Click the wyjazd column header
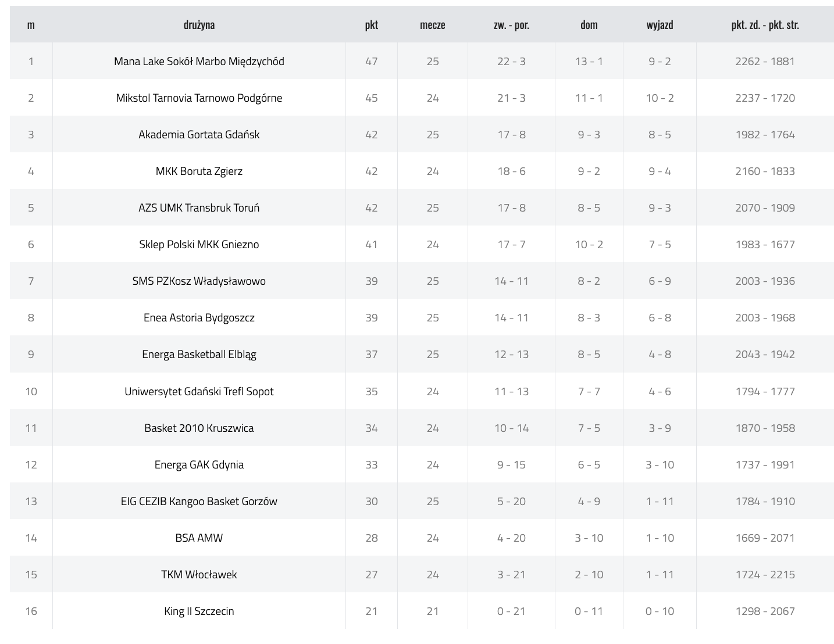Image resolution: width=834 pixels, height=644 pixels. [660, 24]
